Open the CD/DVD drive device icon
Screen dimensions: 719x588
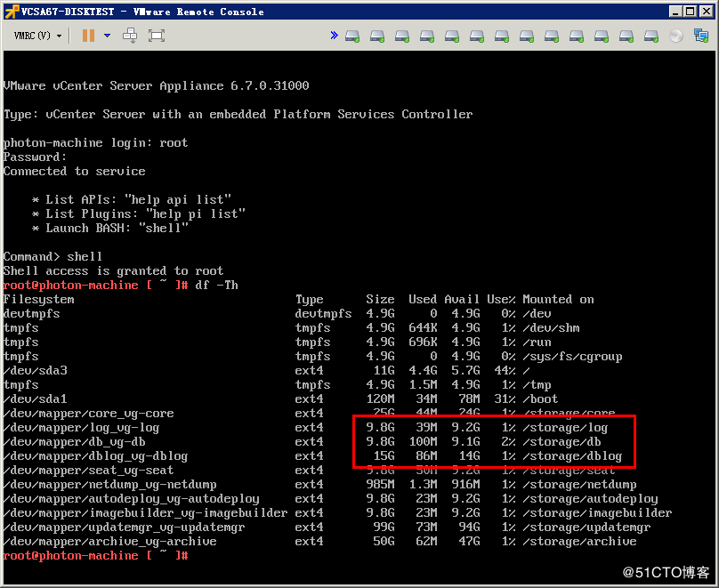click(676, 36)
